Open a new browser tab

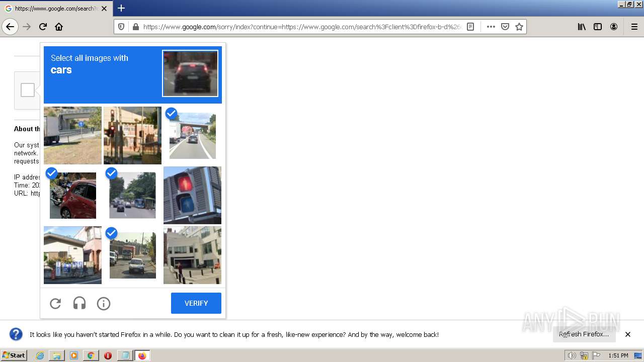(121, 8)
